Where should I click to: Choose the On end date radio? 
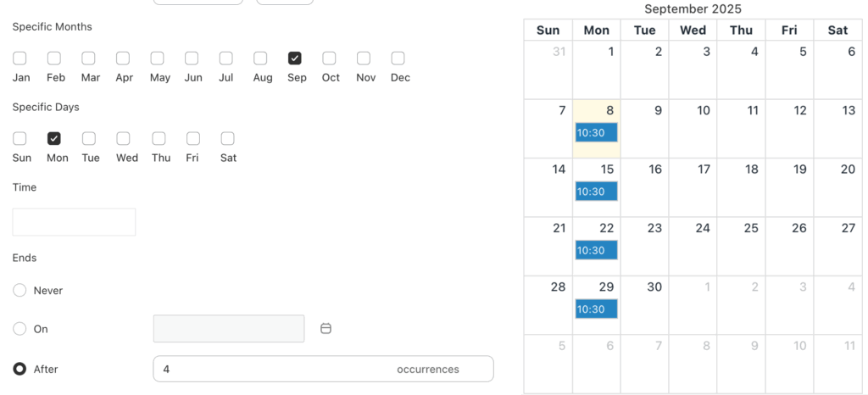(19, 329)
